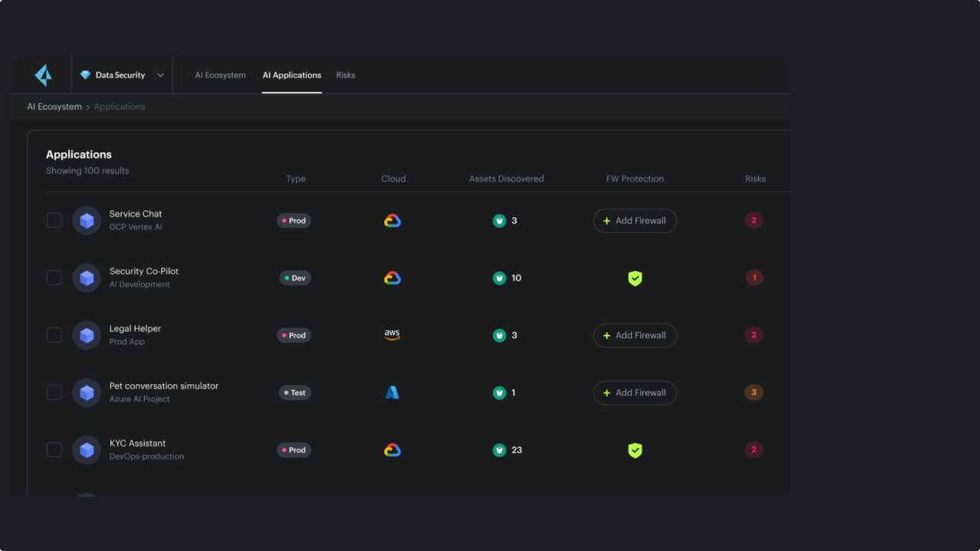Viewport: 980px width, 551px height.
Task: Select the Service Chat application cube icon
Action: point(87,220)
